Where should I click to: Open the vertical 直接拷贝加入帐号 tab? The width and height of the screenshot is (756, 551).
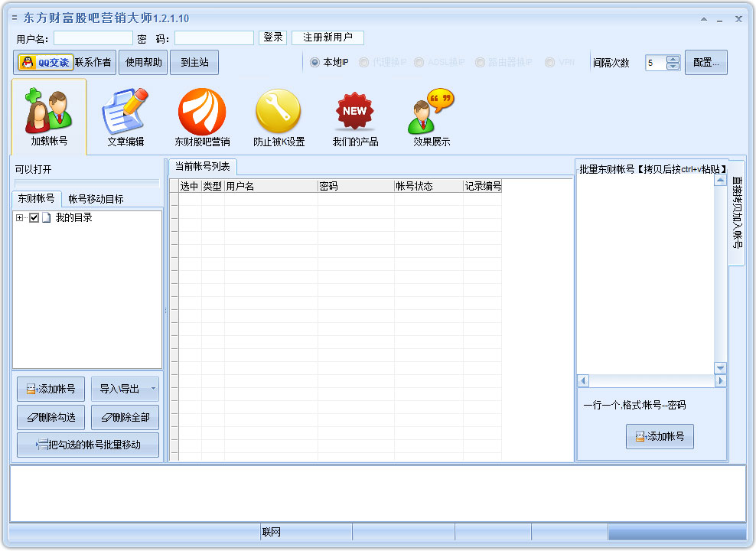click(737, 212)
